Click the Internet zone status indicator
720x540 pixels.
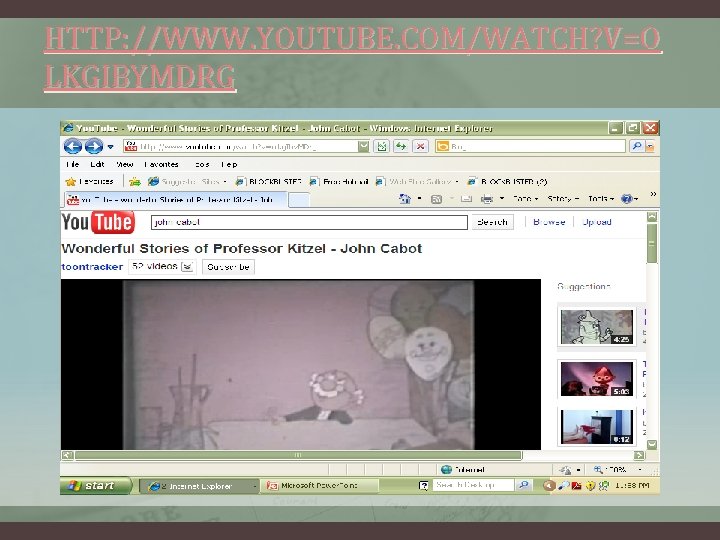point(462,470)
